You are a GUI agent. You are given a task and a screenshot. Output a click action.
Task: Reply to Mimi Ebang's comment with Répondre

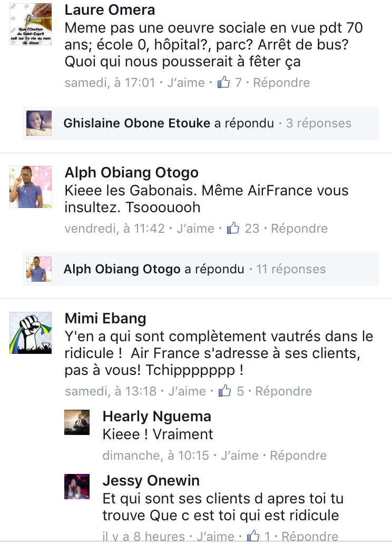coord(283,391)
